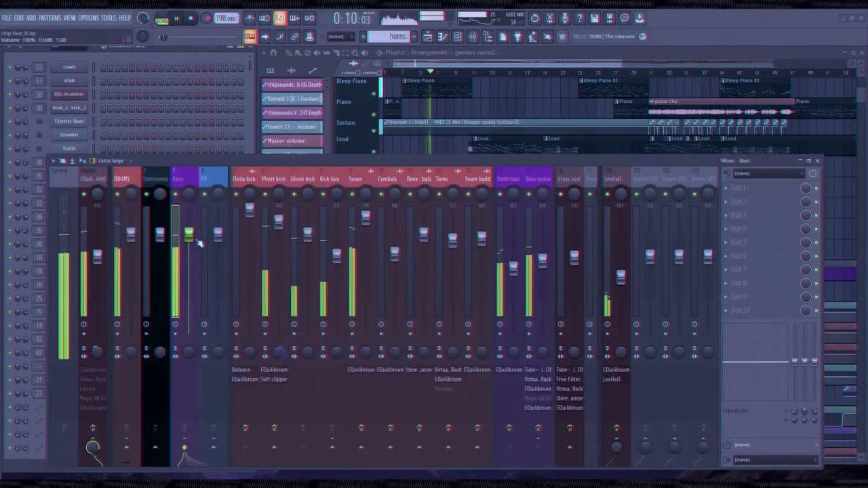The height and width of the screenshot is (488, 868).
Task: Open the EDIT menu
Action: 19,18
